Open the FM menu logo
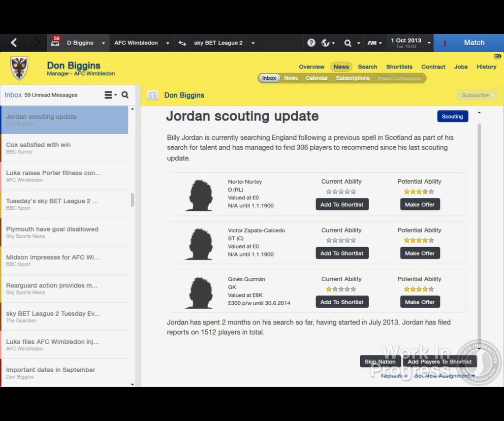 click(x=372, y=43)
